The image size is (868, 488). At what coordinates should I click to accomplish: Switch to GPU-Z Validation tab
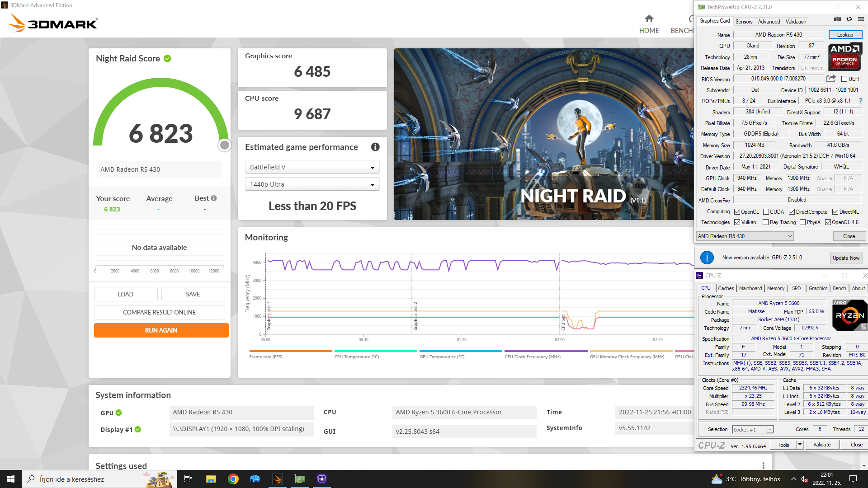[796, 22]
